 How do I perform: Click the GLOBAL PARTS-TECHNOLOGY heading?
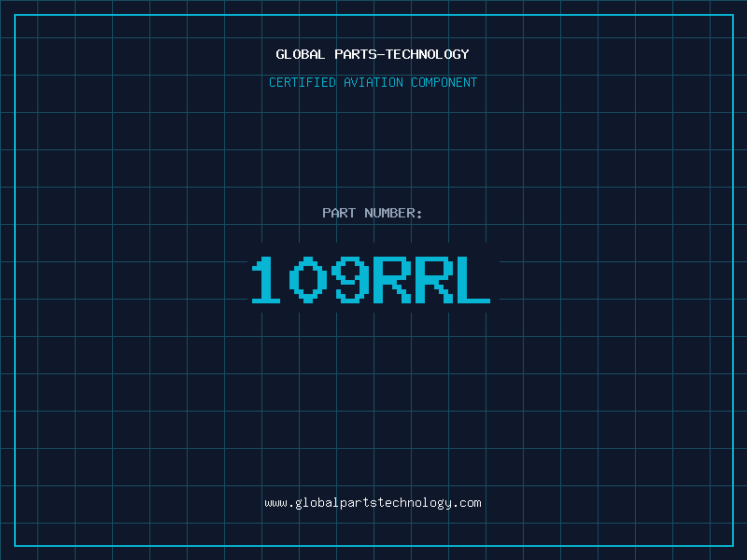click(x=373, y=54)
